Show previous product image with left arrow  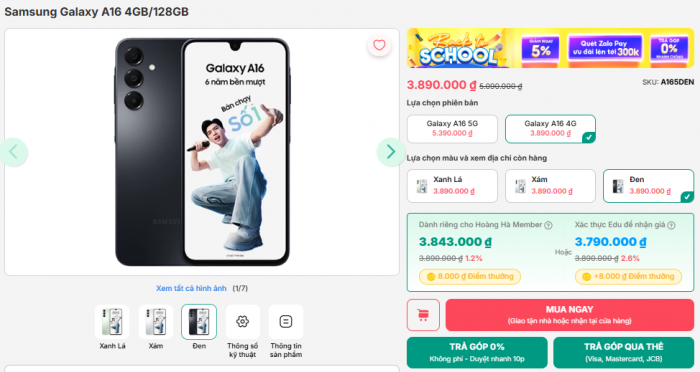[x=14, y=152]
